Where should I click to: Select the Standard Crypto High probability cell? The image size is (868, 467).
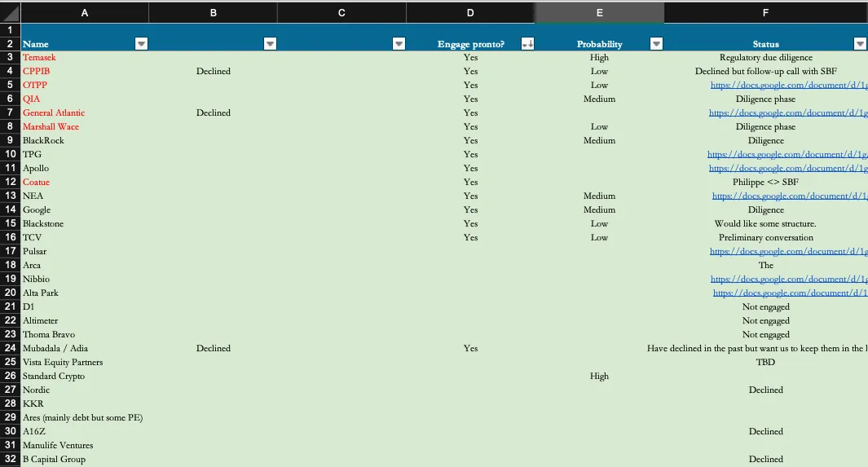(x=600, y=376)
